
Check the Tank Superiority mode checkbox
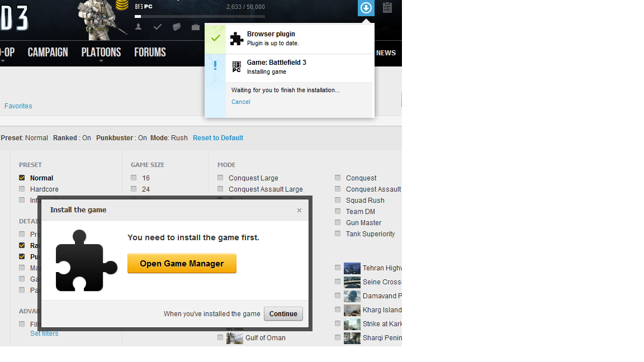(338, 234)
